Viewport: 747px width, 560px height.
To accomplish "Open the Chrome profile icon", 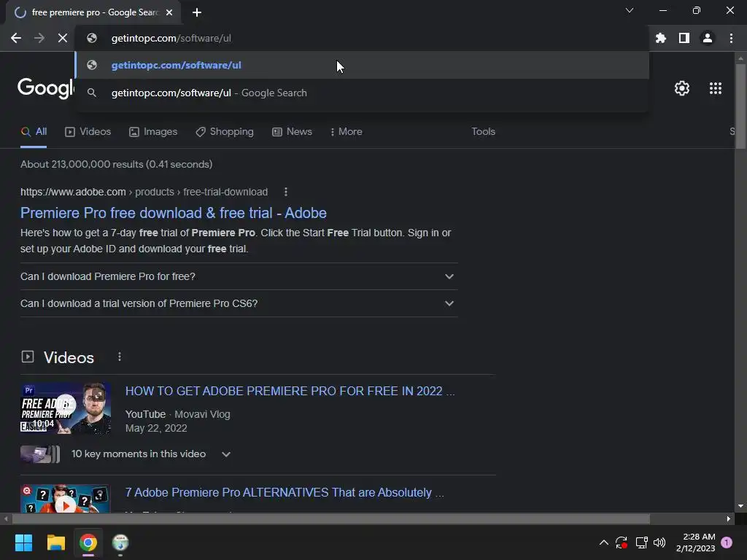I will [x=708, y=38].
